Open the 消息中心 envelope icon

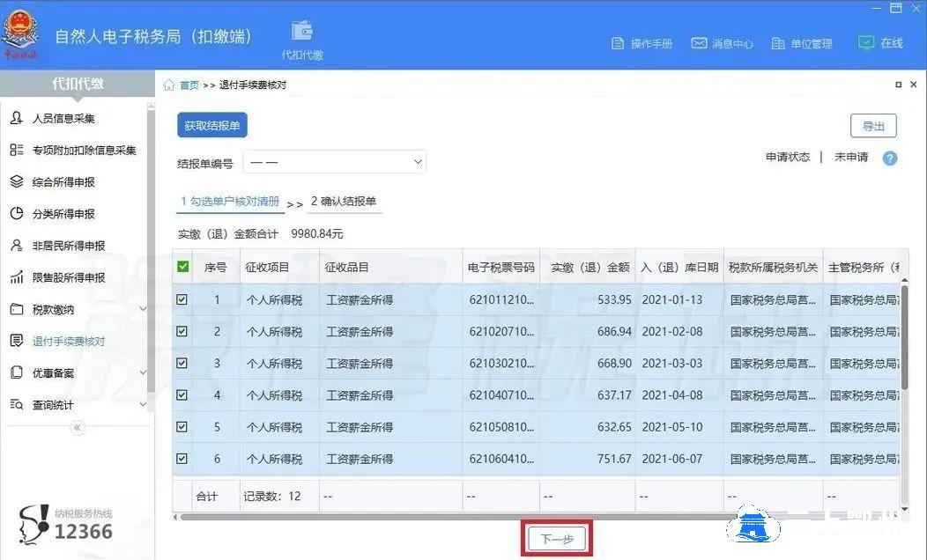point(699,43)
